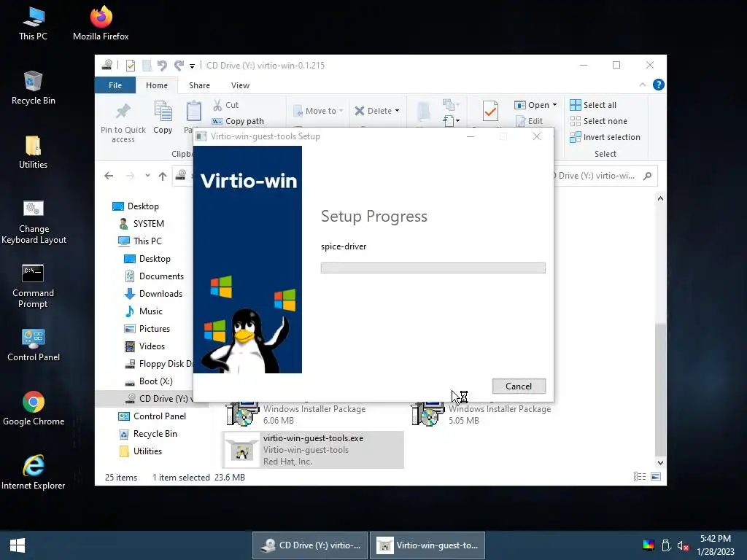Screen dimensions: 747x560
Task: Launch Internet Explorer from desktop
Action: pyautogui.click(x=34, y=472)
